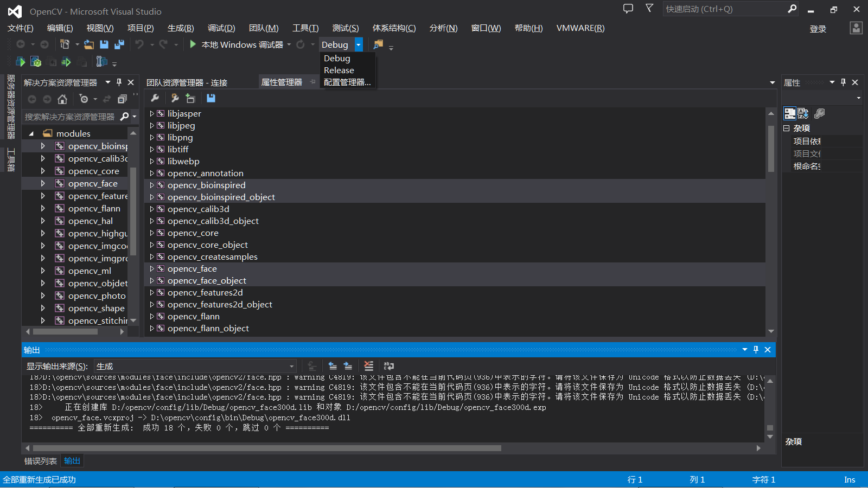Image resolution: width=868 pixels, height=488 pixels.
Task: Open the 生成(B) build menu
Action: pyautogui.click(x=181, y=28)
